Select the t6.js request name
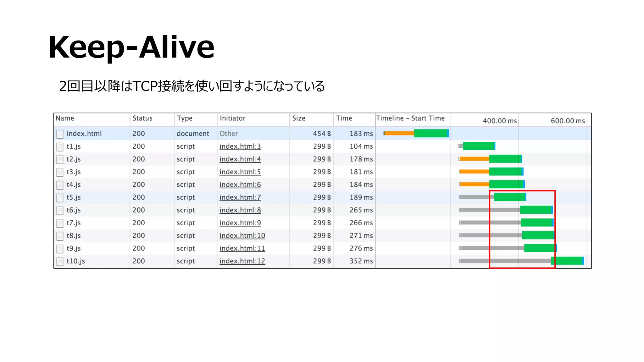 pyautogui.click(x=74, y=210)
